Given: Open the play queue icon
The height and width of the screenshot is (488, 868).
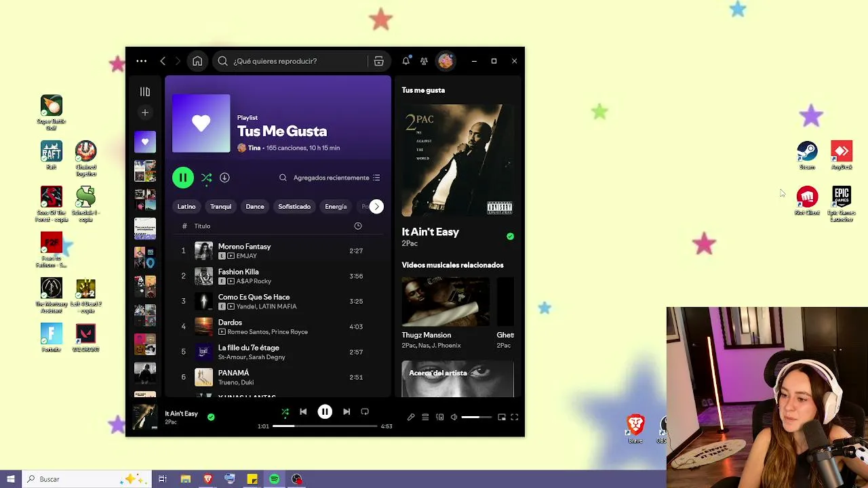Looking at the screenshot, I should (425, 418).
